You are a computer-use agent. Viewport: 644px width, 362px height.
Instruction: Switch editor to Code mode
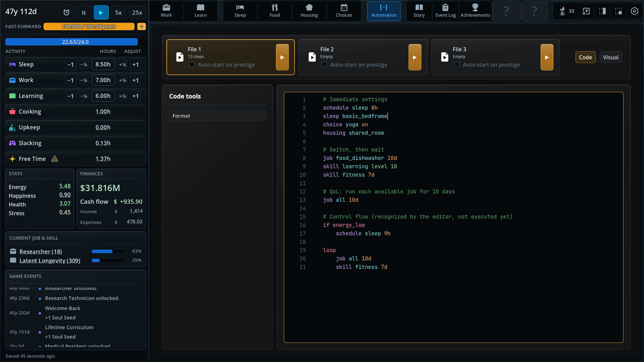tap(585, 57)
